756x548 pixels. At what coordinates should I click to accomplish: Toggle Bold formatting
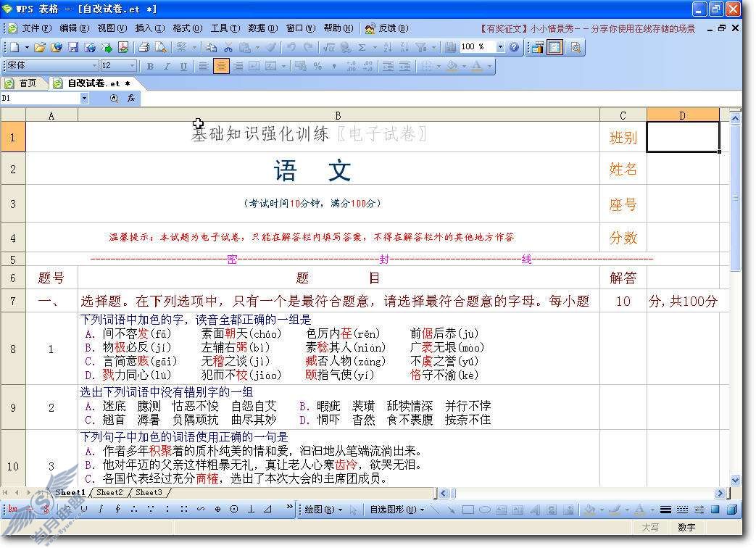coord(151,66)
